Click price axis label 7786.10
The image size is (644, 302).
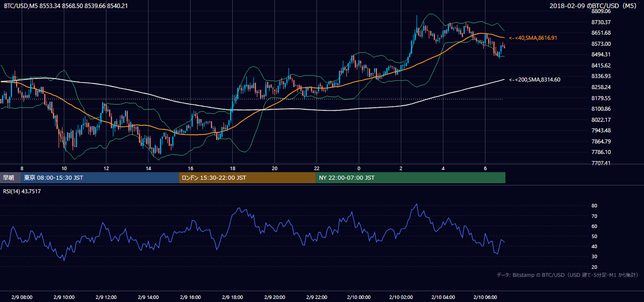pyautogui.click(x=601, y=152)
